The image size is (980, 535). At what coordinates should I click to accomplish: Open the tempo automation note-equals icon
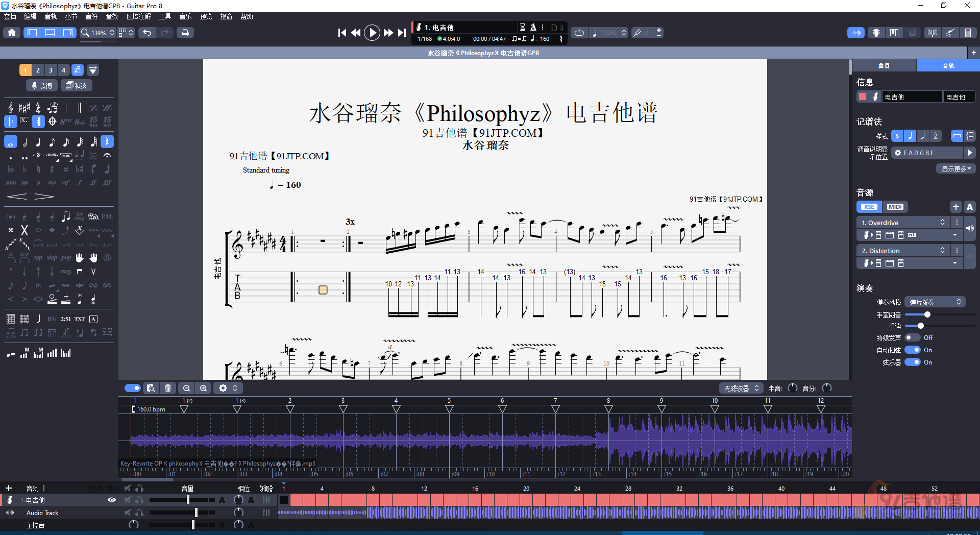coord(11,353)
